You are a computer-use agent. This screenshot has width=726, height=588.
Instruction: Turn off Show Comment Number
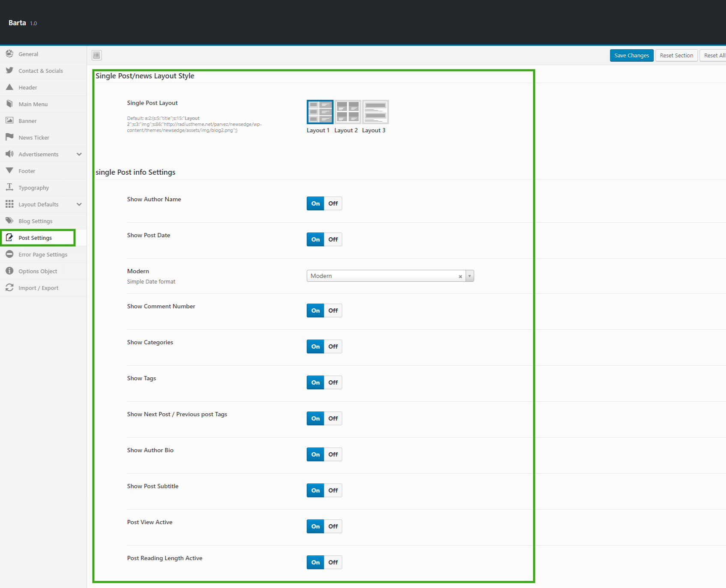[333, 310]
